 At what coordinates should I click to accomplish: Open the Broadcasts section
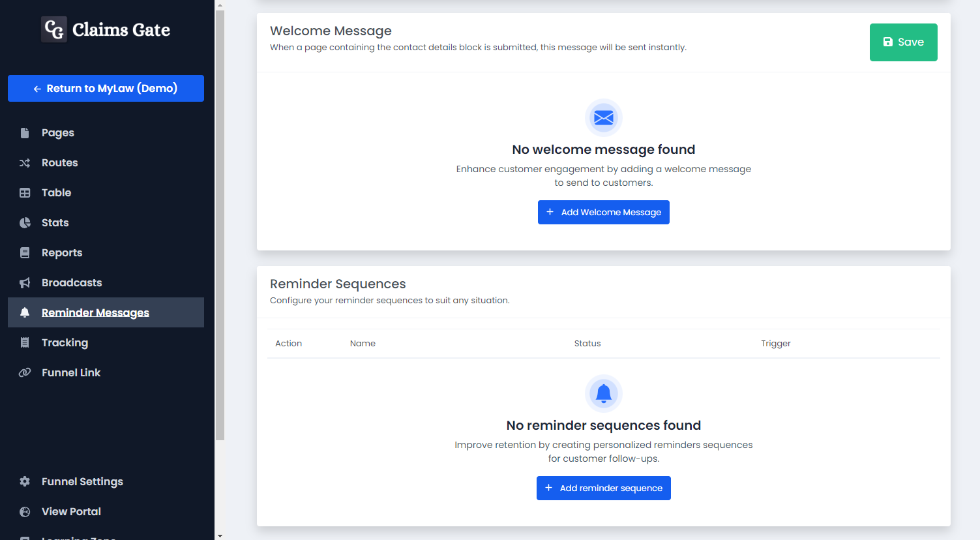(106, 283)
